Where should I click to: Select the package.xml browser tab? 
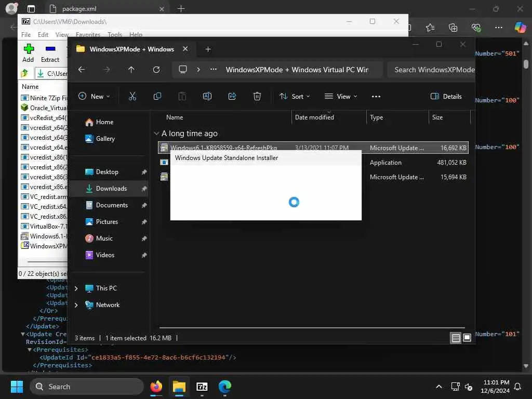(107, 9)
